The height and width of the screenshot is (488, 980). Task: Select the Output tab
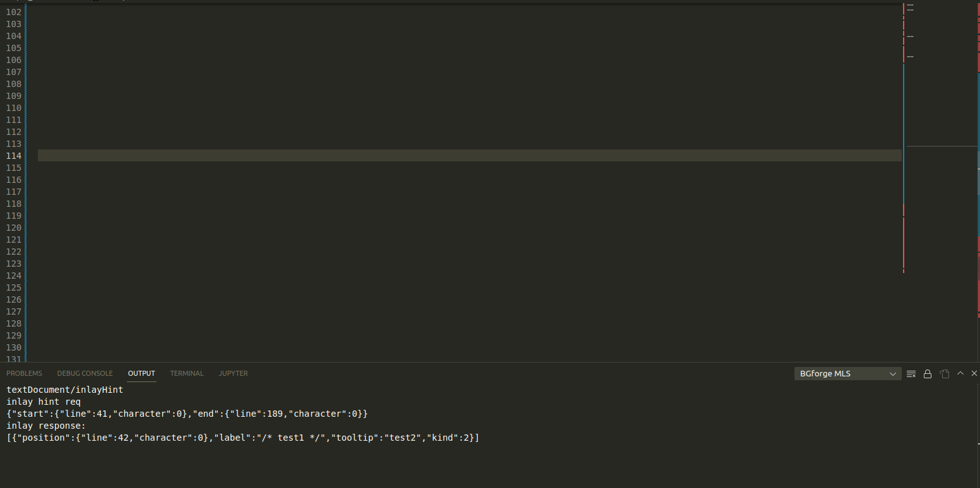(141, 373)
